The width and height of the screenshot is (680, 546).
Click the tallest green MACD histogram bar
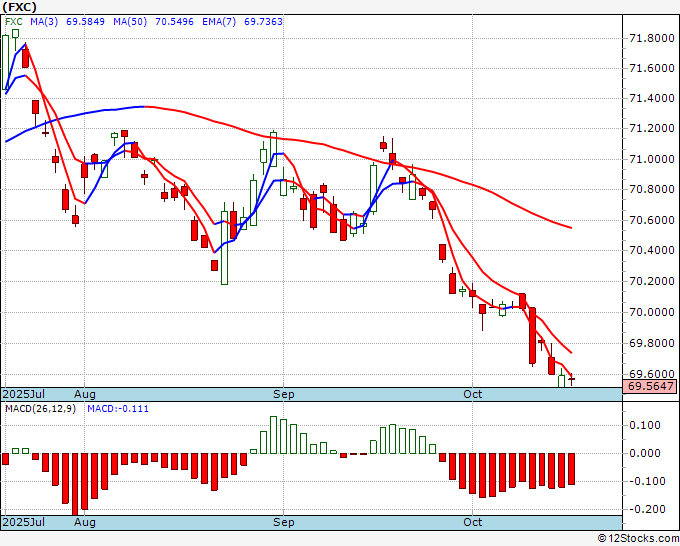click(x=273, y=435)
